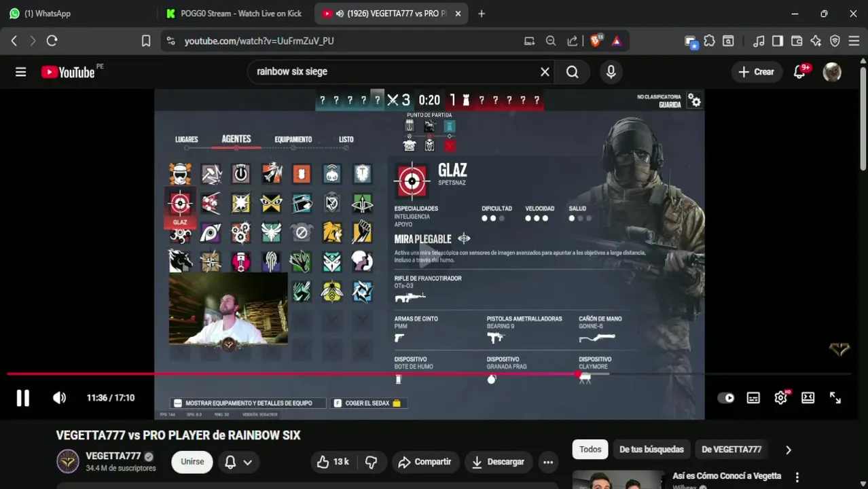
Task: Show more filter chips with the right chevron
Action: pos(789,450)
